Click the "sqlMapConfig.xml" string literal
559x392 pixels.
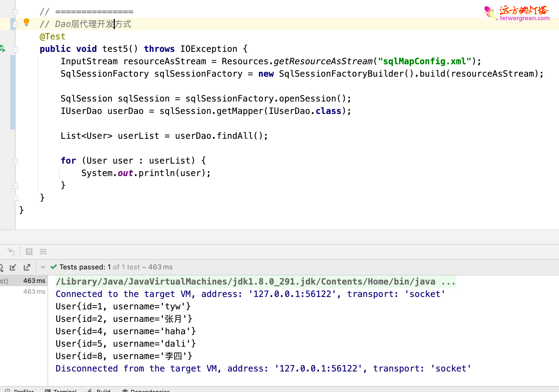click(x=425, y=61)
